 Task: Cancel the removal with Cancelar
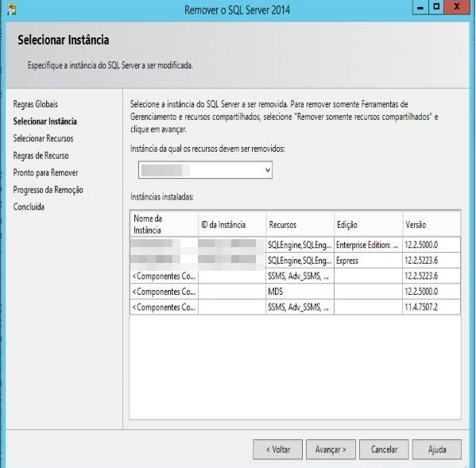pyautogui.click(x=384, y=450)
